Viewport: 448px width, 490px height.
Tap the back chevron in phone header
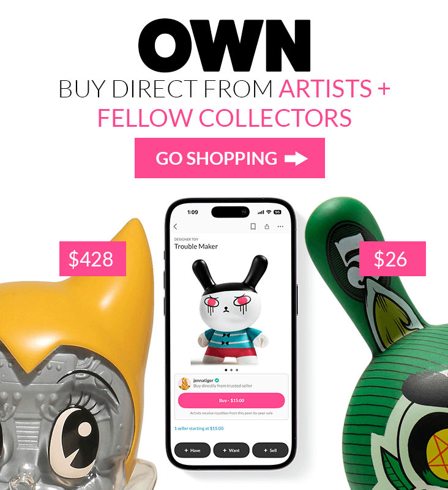[176, 227]
